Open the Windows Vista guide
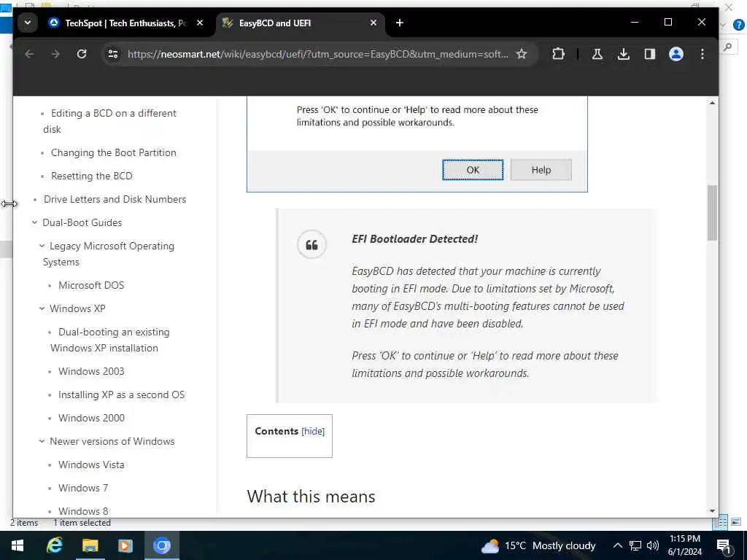Screen dimensions: 747x560 (x=91, y=464)
